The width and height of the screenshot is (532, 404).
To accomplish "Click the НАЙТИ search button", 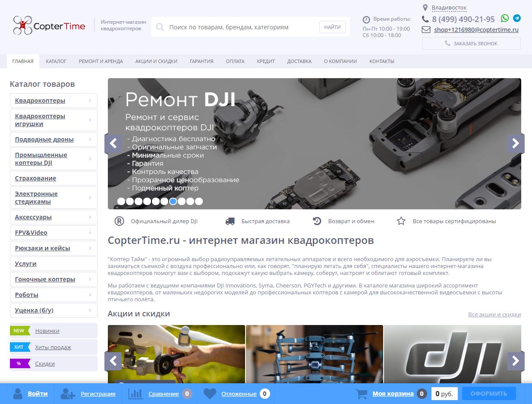I will click(x=333, y=27).
